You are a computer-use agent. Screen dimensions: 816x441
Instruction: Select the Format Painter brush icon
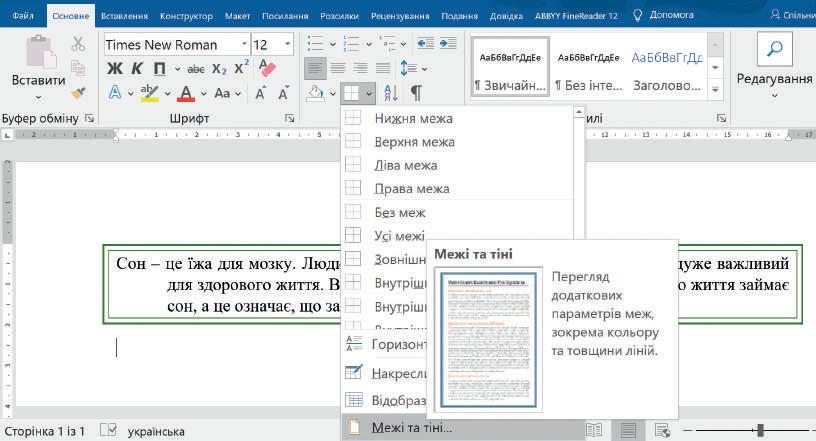tap(78, 93)
